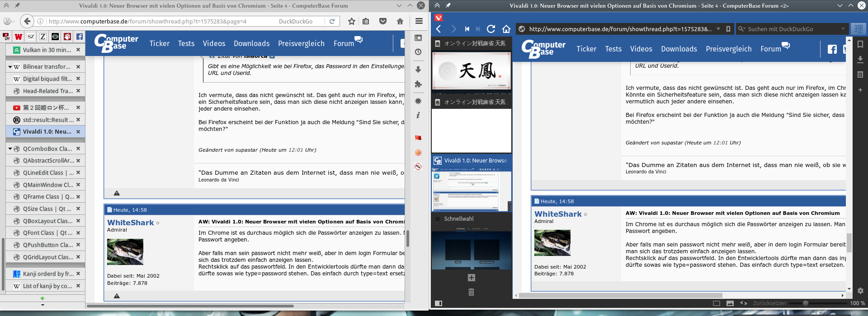The width and height of the screenshot is (868, 316).
Task: Open Firefox's hamburger menu
Action: [419, 21]
